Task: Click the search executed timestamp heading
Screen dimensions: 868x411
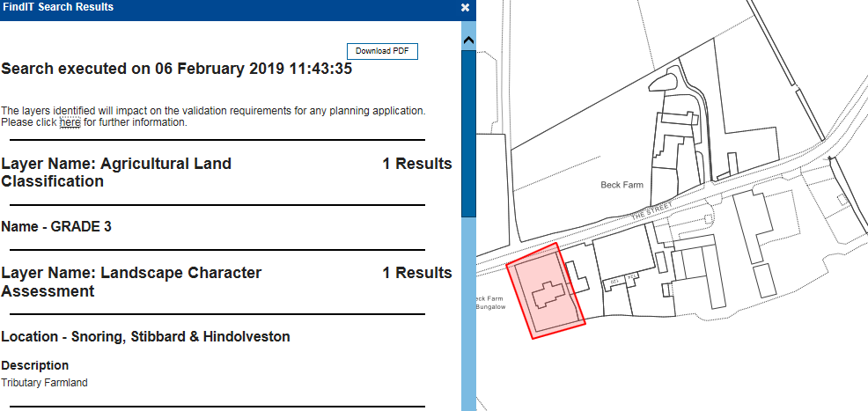Action: click(x=177, y=70)
